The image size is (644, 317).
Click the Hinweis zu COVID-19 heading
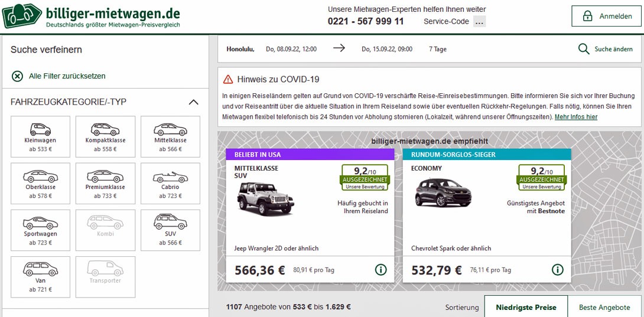pos(278,79)
